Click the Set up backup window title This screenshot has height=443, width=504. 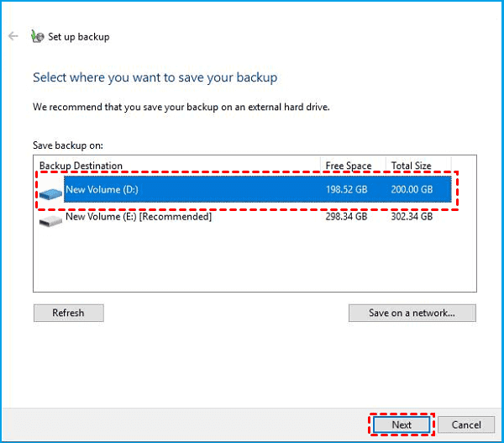pos(79,36)
